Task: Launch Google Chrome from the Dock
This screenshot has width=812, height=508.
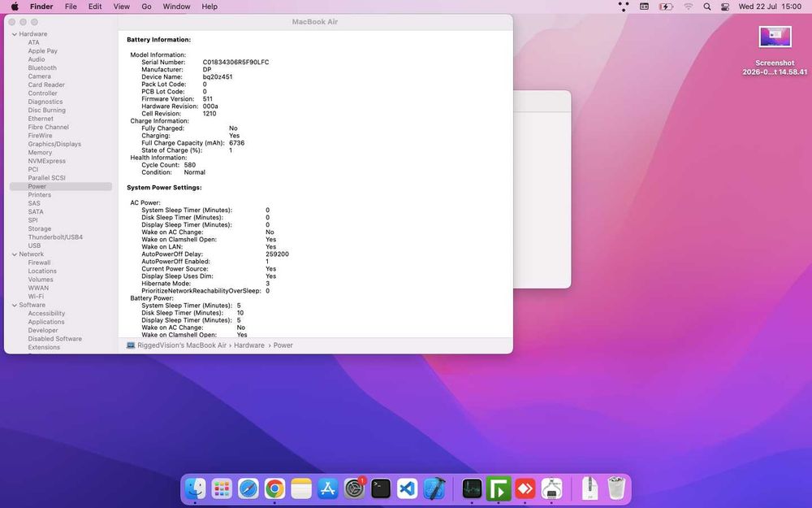Action: [274, 488]
